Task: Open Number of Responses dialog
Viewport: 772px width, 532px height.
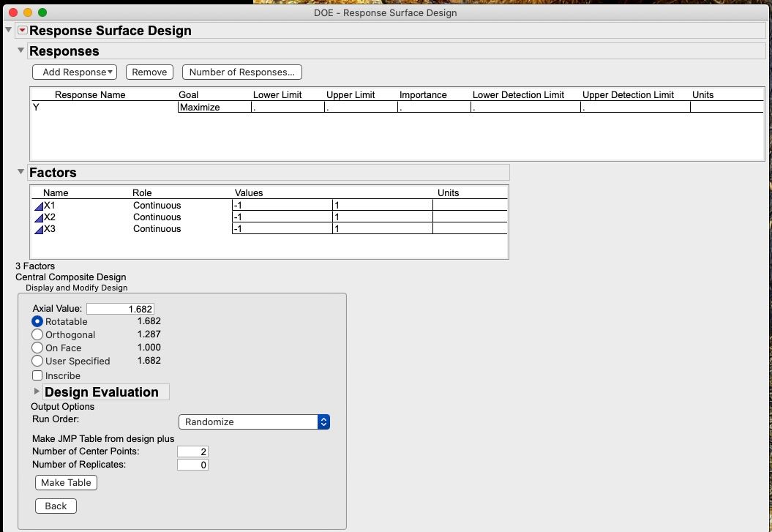Action: [242, 72]
